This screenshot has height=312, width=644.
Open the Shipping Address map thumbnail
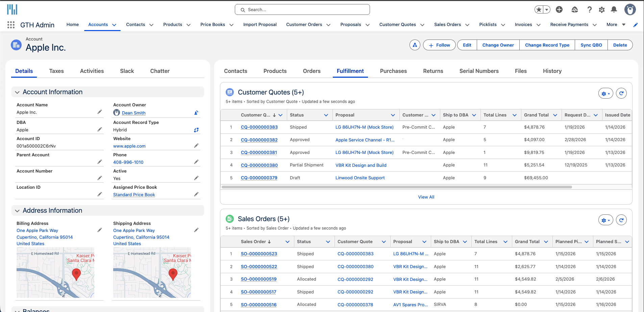tap(152, 272)
